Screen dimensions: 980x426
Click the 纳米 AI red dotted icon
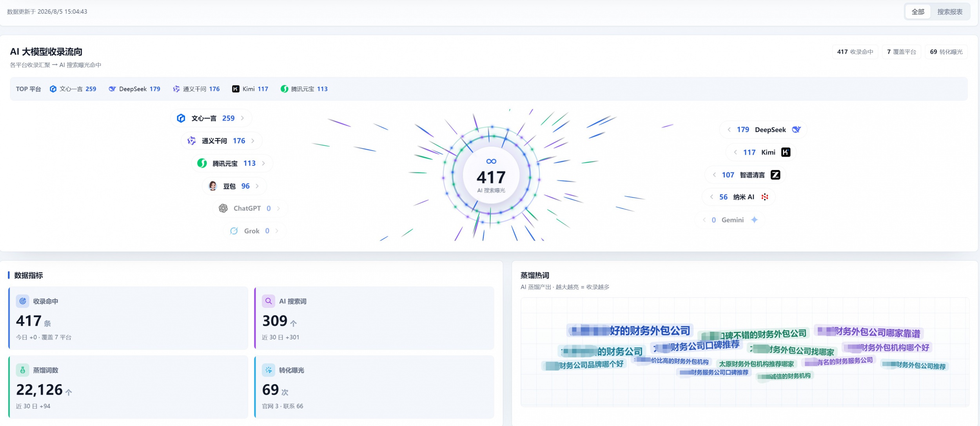[x=765, y=197]
